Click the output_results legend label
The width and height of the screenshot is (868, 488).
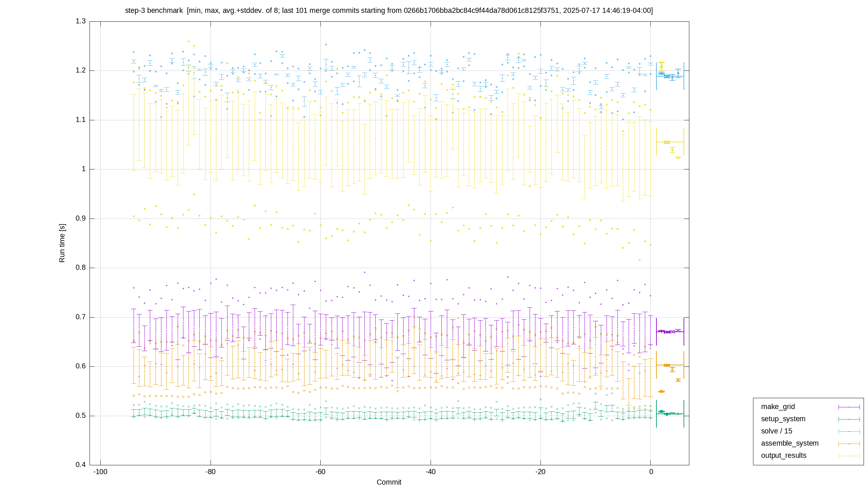(784, 455)
